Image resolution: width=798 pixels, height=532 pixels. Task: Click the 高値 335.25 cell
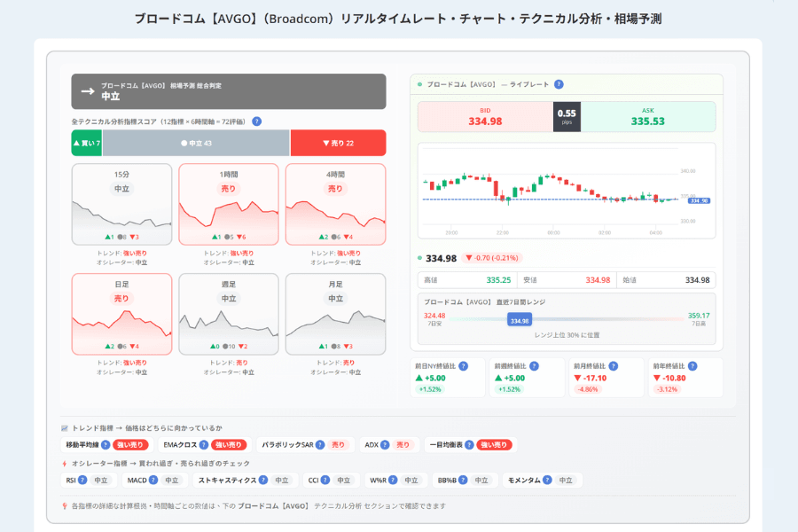tap(467, 280)
